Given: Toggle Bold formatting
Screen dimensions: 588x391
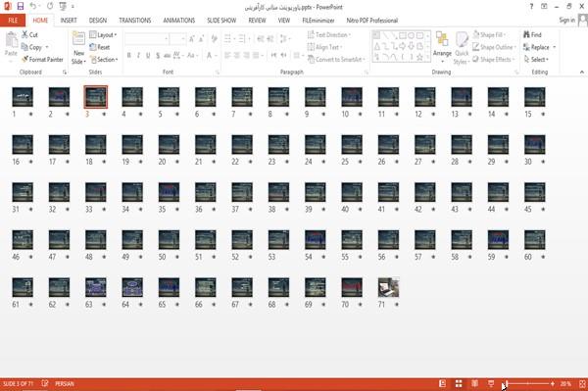Looking at the screenshot, I should (x=128, y=56).
